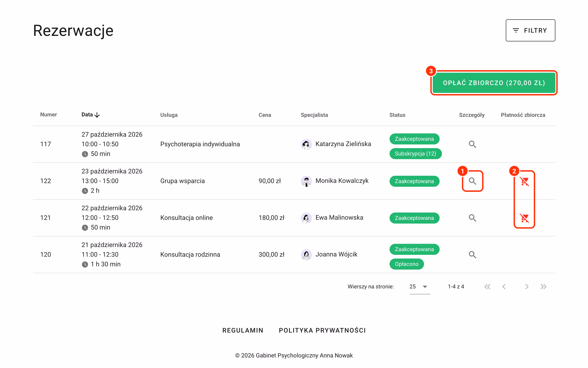Select the Konsultacja online service cell
The width and height of the screenshot is (588, 368).
186,218
